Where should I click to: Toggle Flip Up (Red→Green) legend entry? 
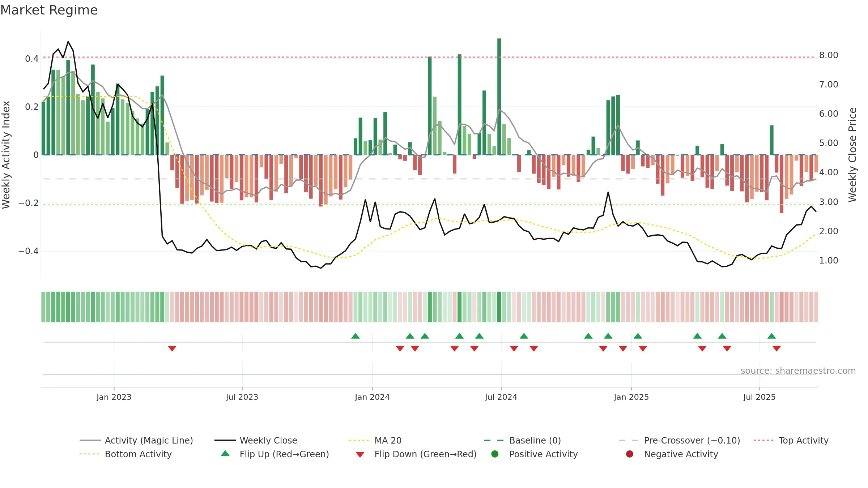point(275,454)
